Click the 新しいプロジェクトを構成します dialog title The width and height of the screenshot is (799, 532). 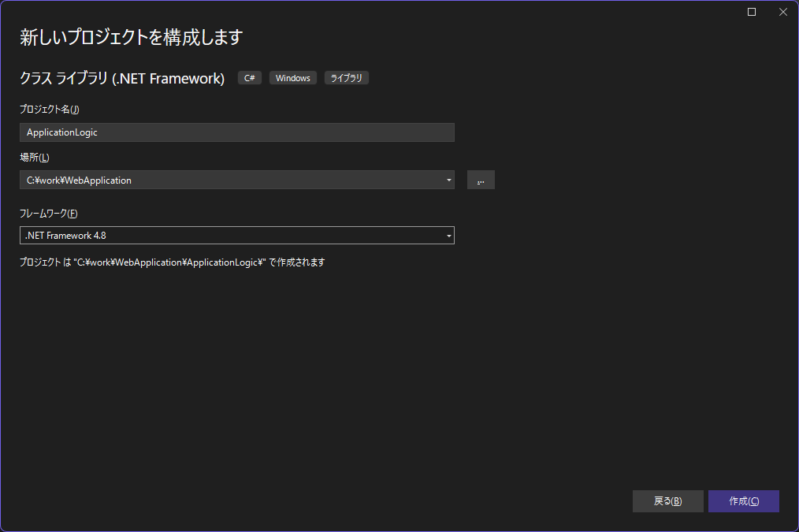[x=131, y=37]
